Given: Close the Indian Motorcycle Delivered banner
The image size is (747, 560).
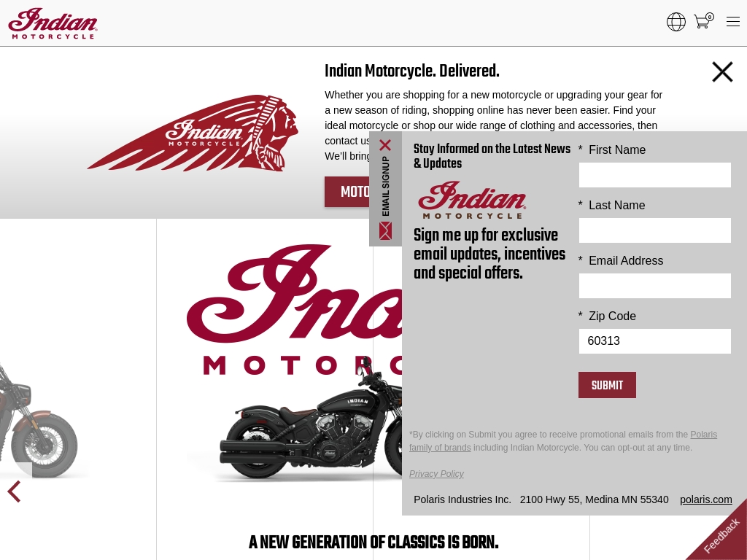Looking at the screenshot, I should point(722,72).
